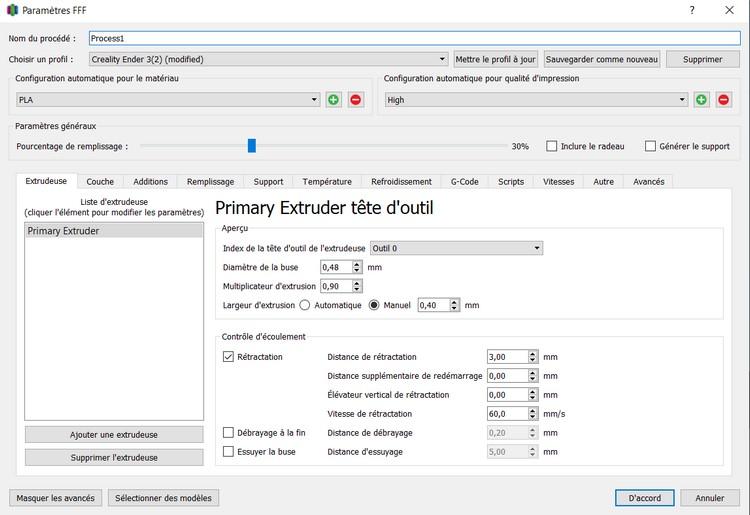Viewport: 750px width, 515px height.
Task: Uncheck the Rétractation checkbox
Action: click(x=228, y=357)
